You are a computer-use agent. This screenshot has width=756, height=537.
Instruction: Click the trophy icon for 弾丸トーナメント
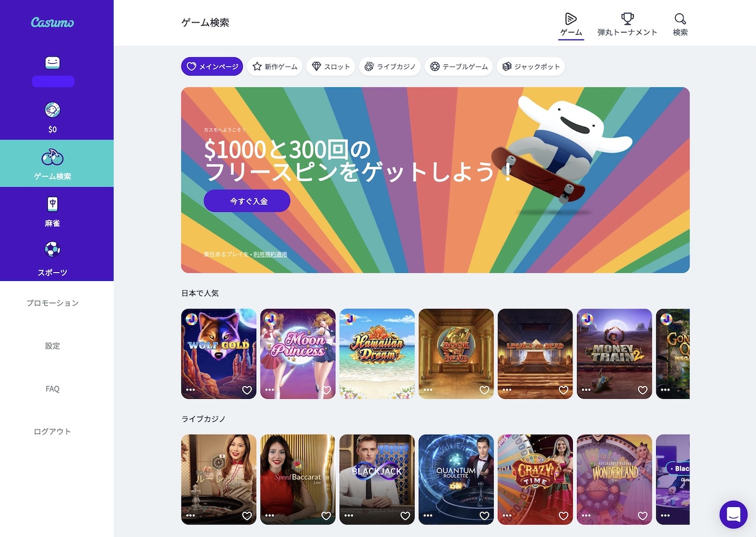(x=628, y=19)
